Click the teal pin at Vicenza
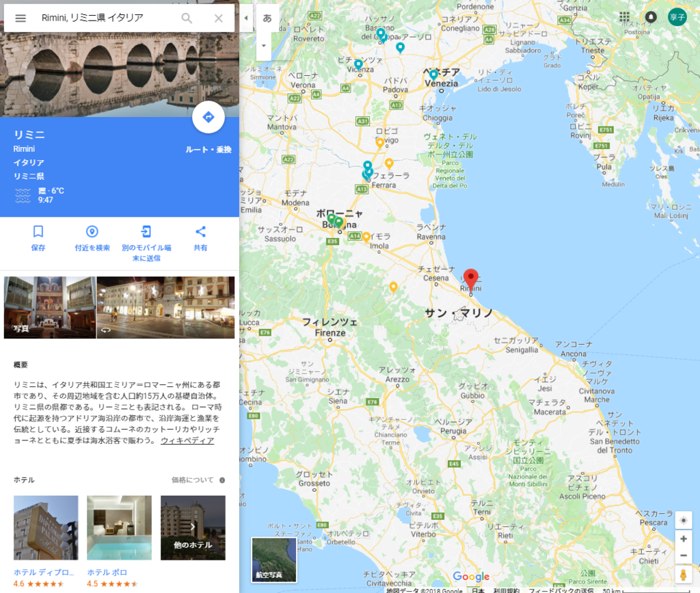This screenshot has height=593, width=700. (x=358, y=65)
